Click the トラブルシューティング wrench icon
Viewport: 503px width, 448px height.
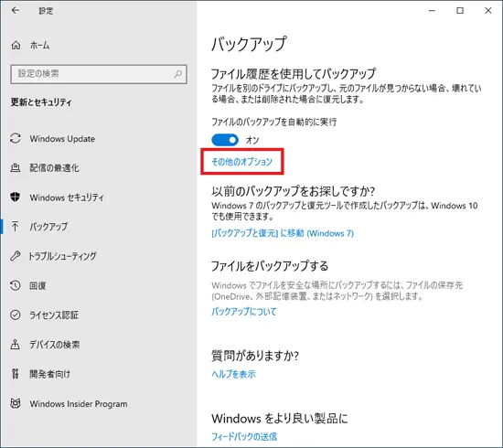[x=15, y=256]
